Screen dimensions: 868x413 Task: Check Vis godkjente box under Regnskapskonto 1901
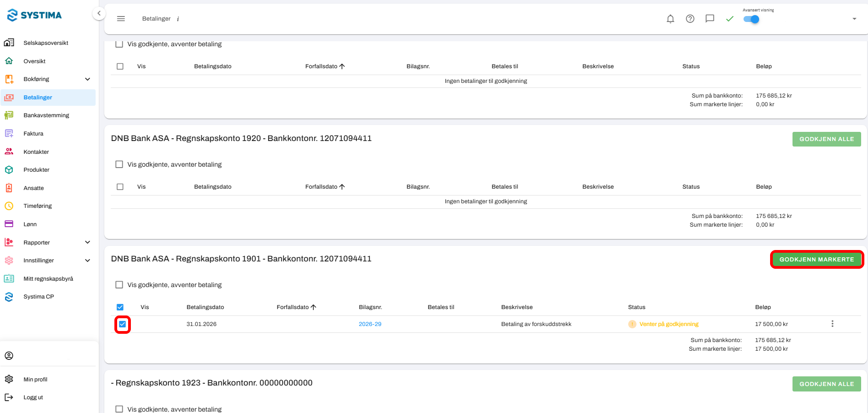tap(119, 285)
